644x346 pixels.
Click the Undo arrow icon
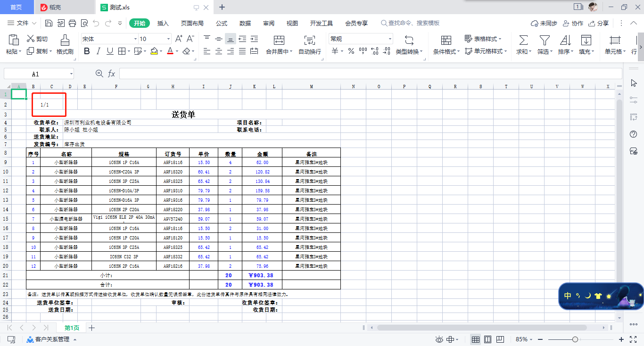[96, 23]
